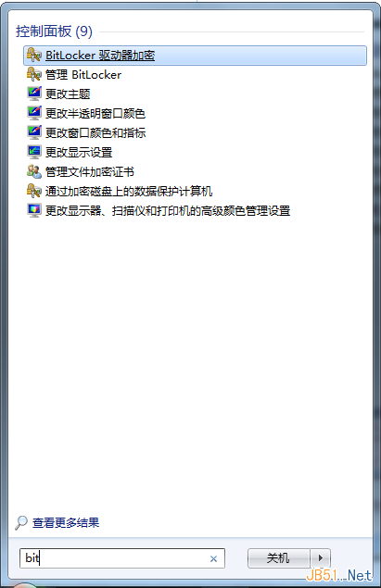The width and height of the screenshot is (381, 588).
Task: Click the color management monitor icon
Action: [33, 210]
